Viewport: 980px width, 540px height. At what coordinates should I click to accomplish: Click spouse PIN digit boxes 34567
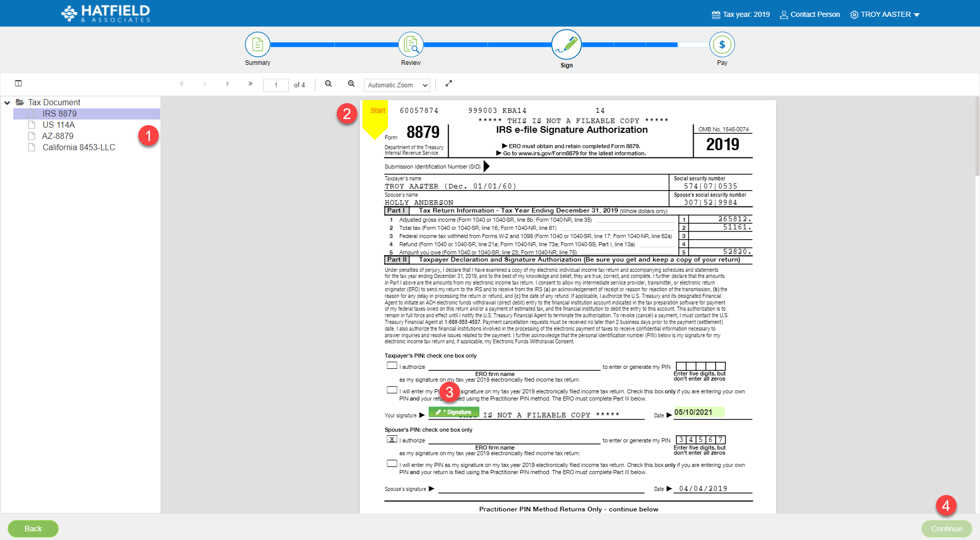tap(701, 439)
